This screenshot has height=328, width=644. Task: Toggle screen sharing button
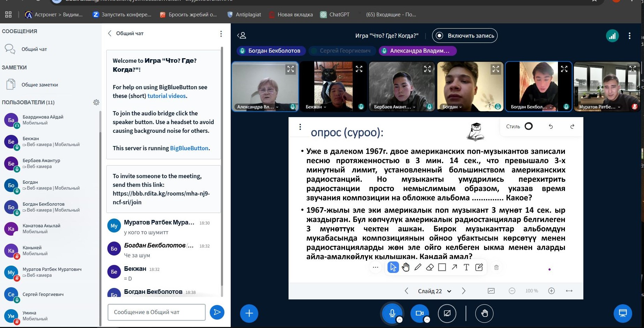447,313
